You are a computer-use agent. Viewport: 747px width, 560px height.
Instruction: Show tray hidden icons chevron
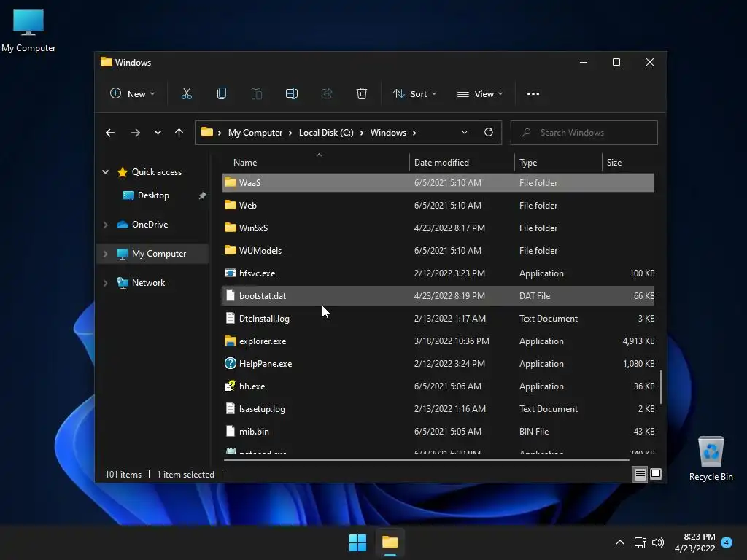coord(620,542)
